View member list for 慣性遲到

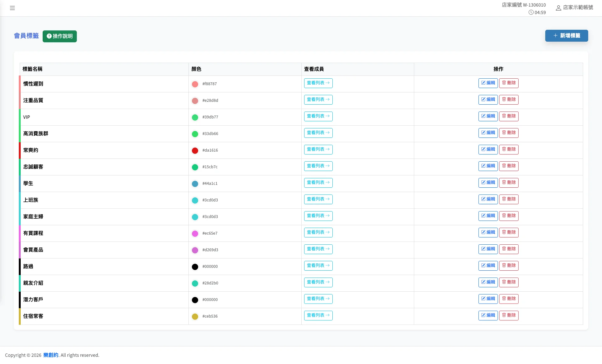click(318, 83)
